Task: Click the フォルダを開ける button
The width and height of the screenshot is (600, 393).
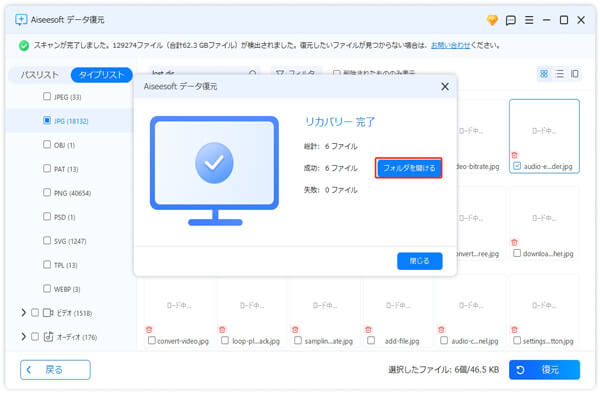Action: (x=409, y=168)
